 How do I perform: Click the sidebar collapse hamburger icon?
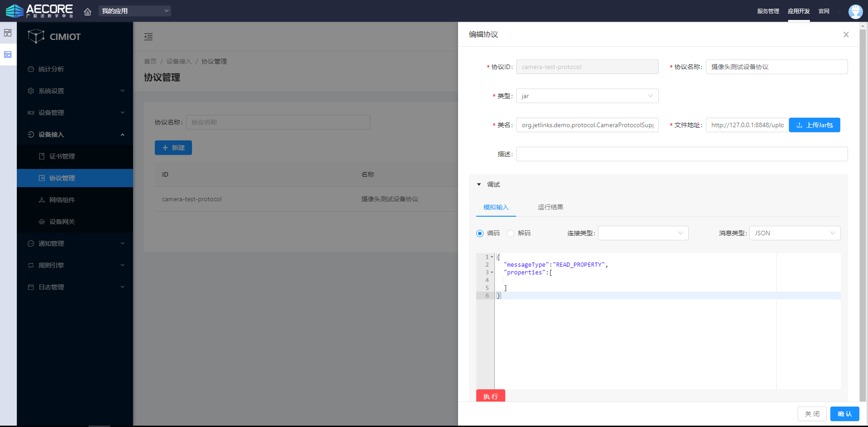[148, 37]
